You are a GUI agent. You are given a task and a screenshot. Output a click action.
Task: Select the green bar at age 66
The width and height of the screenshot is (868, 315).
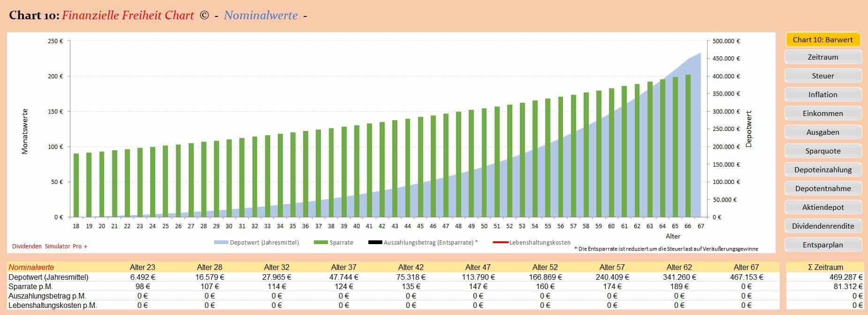(x=688, y=146)
